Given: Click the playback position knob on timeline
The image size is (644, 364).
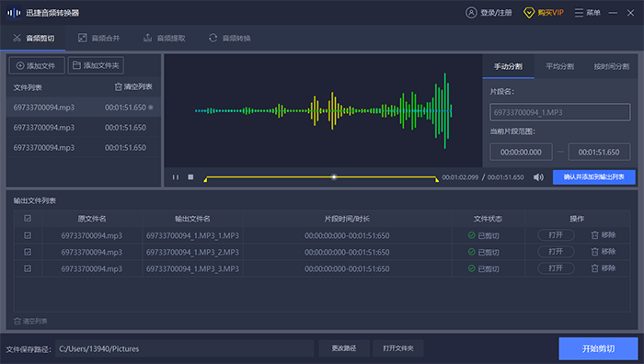Looking at the screenshot, I should click(334, 177).
